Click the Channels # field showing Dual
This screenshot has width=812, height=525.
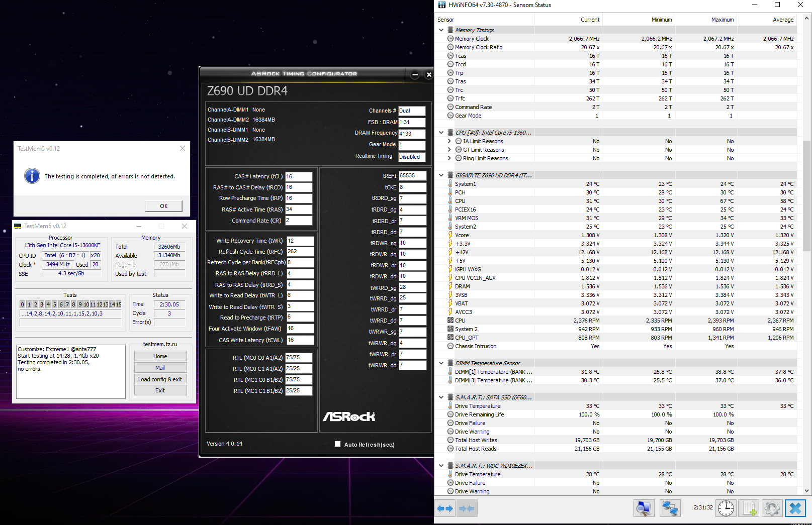point(412,111)
